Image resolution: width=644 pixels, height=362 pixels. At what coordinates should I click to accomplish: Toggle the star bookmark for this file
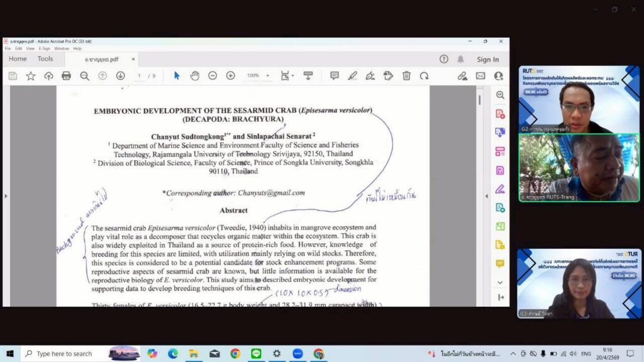(x=30, y=76)
